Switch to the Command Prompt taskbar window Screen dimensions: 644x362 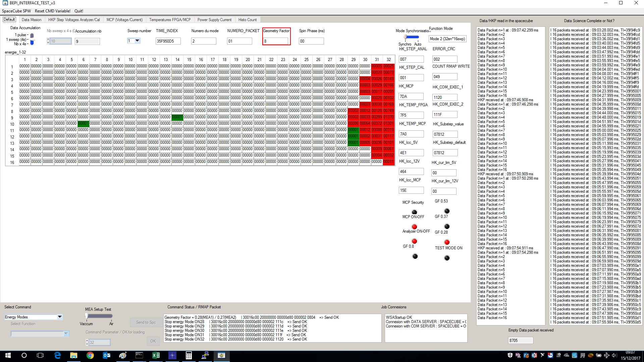click(139, 355)
